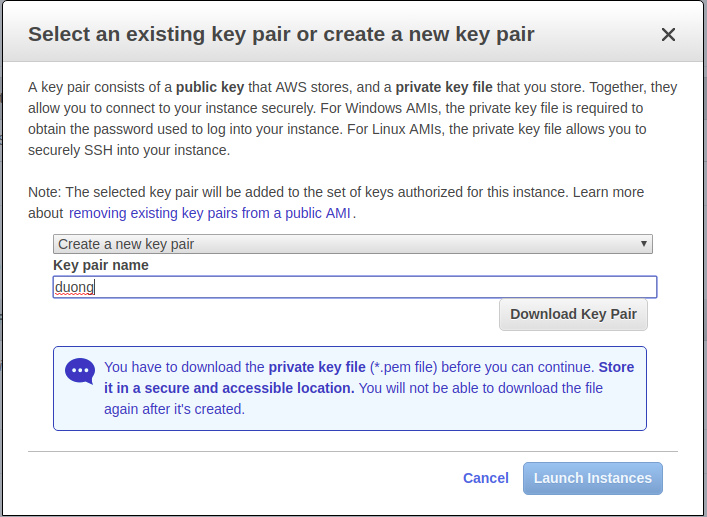Click the speech bubble info icon
Viewport: 707px width, 517px height.
coord(80,371)
